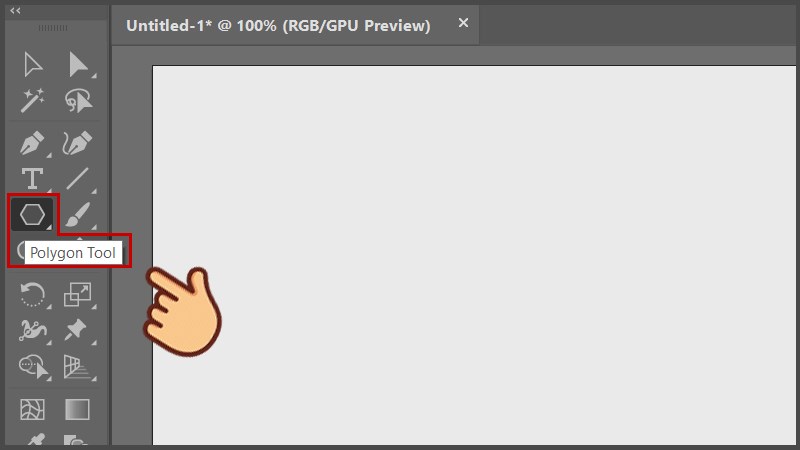Select the Magic Wand tool
The height and width of the screenshot is (450, 800).
point(32,100)
